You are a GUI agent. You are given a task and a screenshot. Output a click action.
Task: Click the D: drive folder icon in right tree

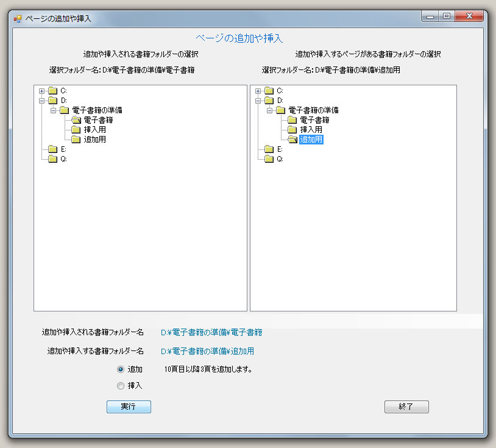coord(269,101)
